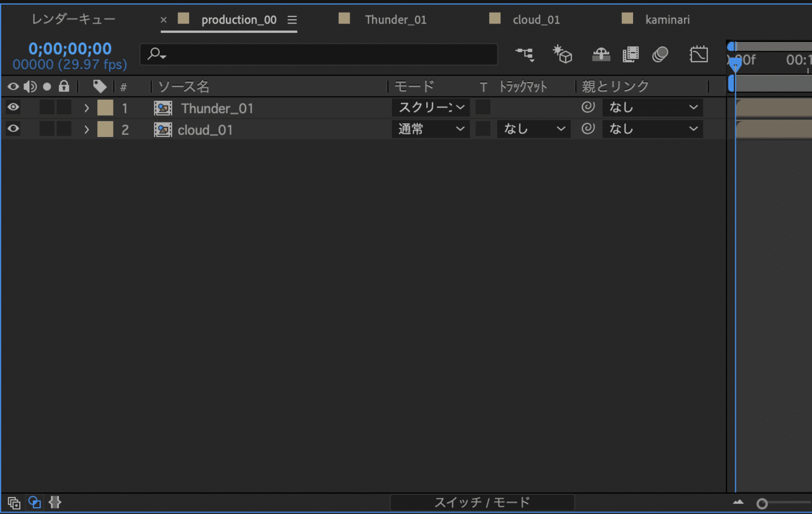Viewport: 812px width, 514px height.
Task: Click the parent pick whip for Thunder_01
Action: point(588,107)
